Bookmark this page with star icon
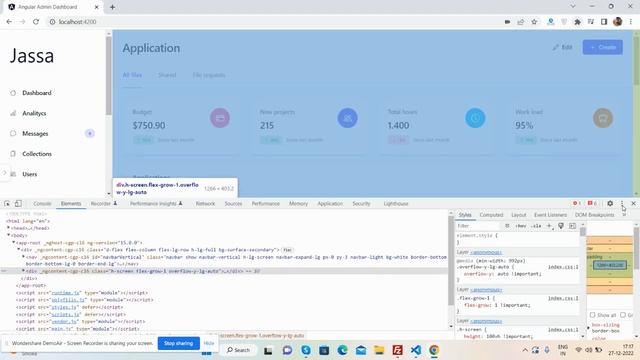This screenshot has width=640, height=360. point(534,22)
